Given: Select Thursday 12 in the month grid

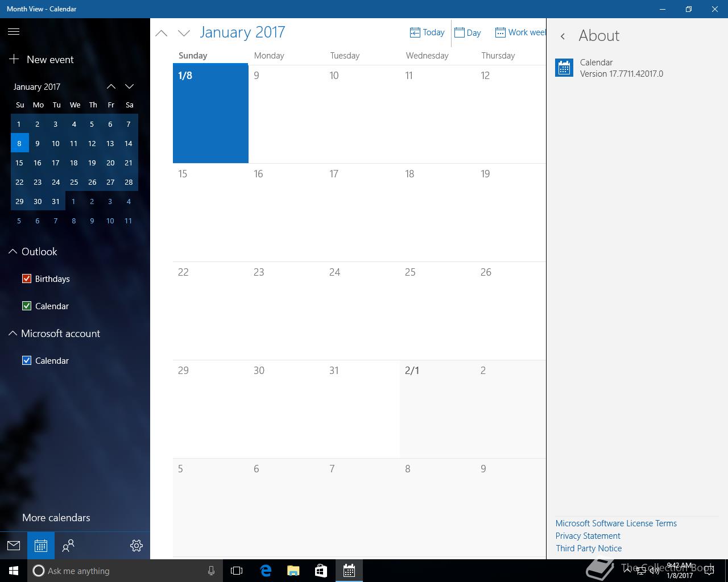Looking at the screenshot, I should click(511, 113).
